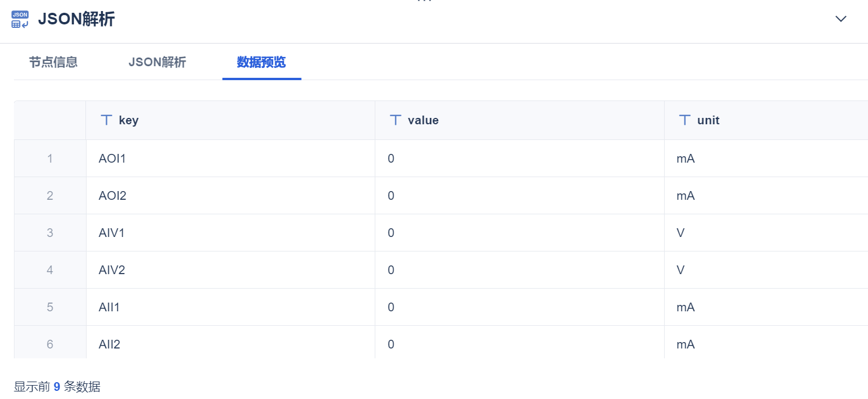Click the value column header
The image size is (868, 399).
tap(423, 121)
